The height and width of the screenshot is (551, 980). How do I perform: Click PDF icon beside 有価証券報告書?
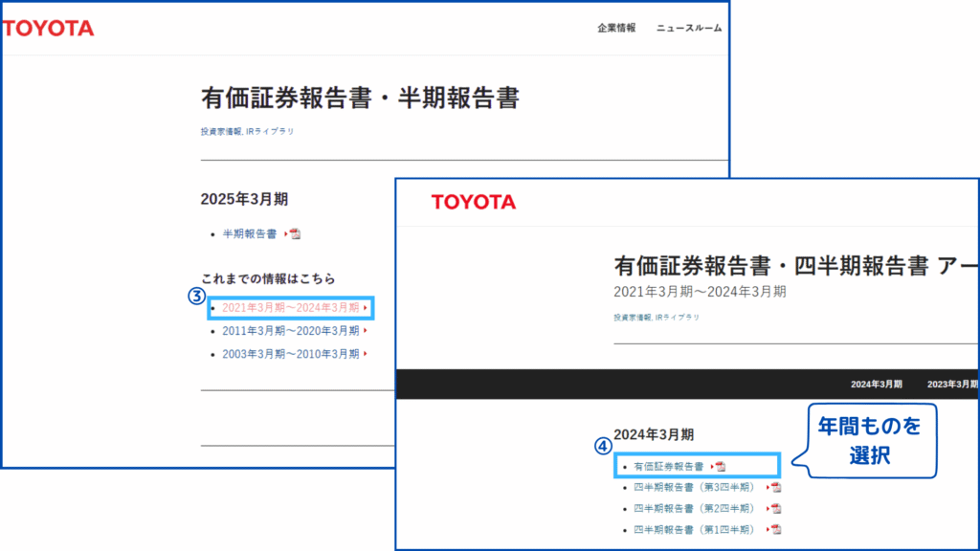click(721, 466)
